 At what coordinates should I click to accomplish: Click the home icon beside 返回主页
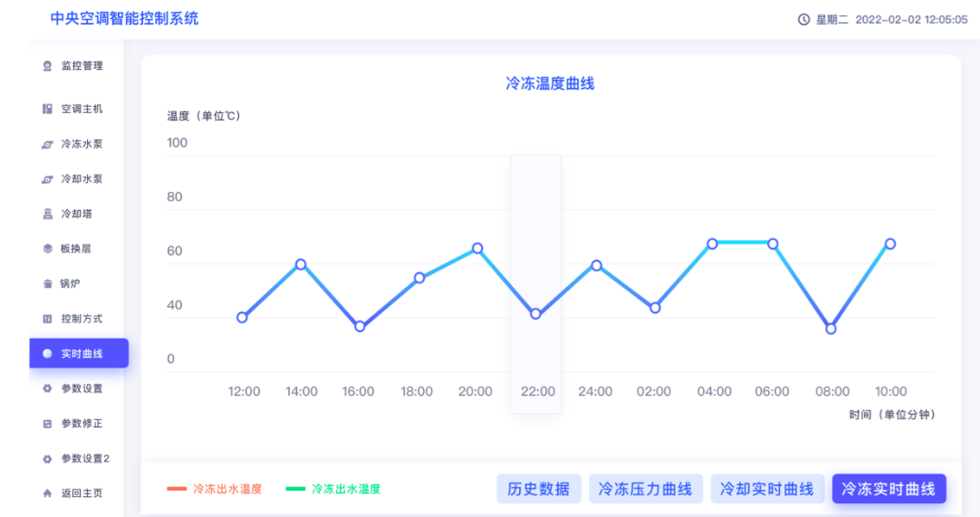[x=47, y=493]
